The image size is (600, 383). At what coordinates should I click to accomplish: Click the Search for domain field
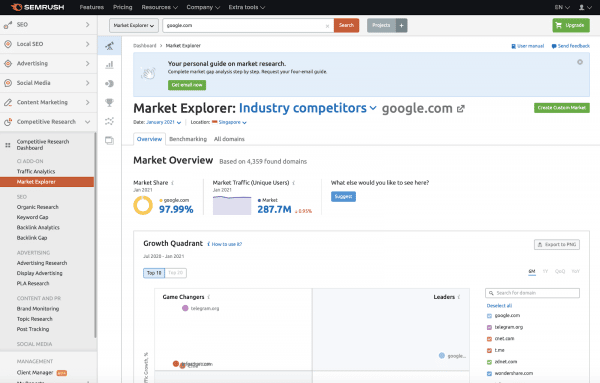[x=532, y=293]
